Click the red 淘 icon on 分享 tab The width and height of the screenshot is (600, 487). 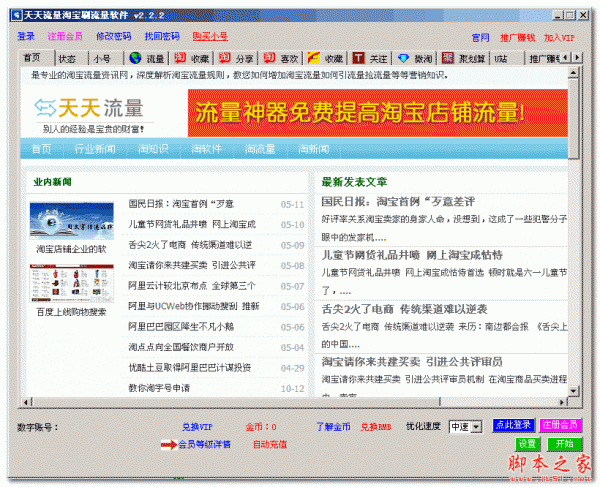click(x=225, y=58)
